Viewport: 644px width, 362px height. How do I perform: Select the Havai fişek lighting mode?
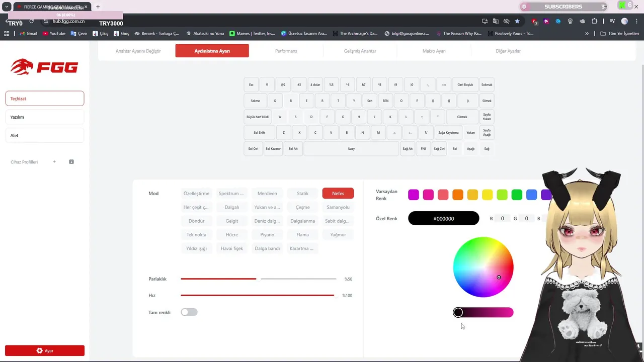click(232, 248)
